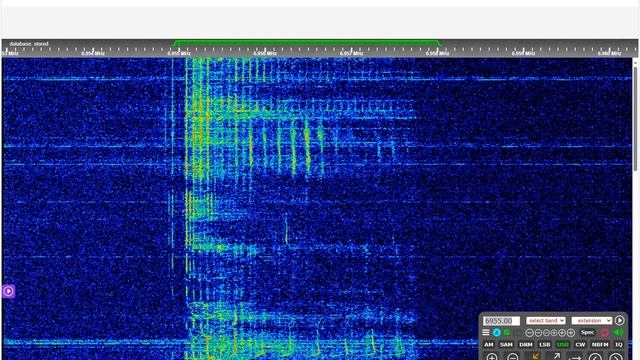Screen dimensions: 640x360
Task: Open the select band dropdown
Action: 546,320
